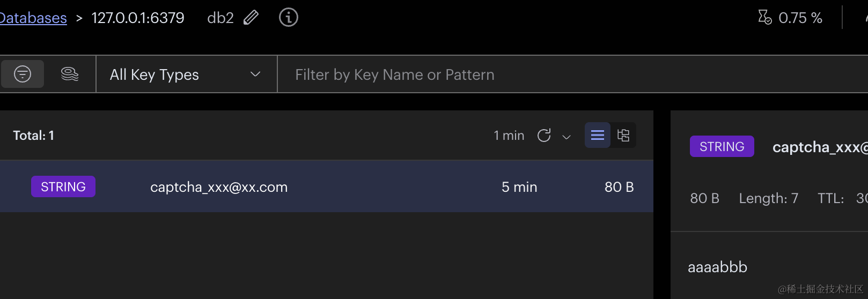The height and width of the screenshot is (299, 868).
Task: Switch to list view
Action: (x=598, y=136)
